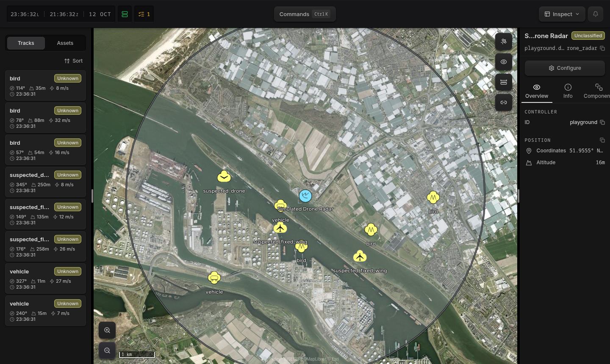610x364 pixels.
Task: Copy the controller ID playground value
Action: [602, 122]
